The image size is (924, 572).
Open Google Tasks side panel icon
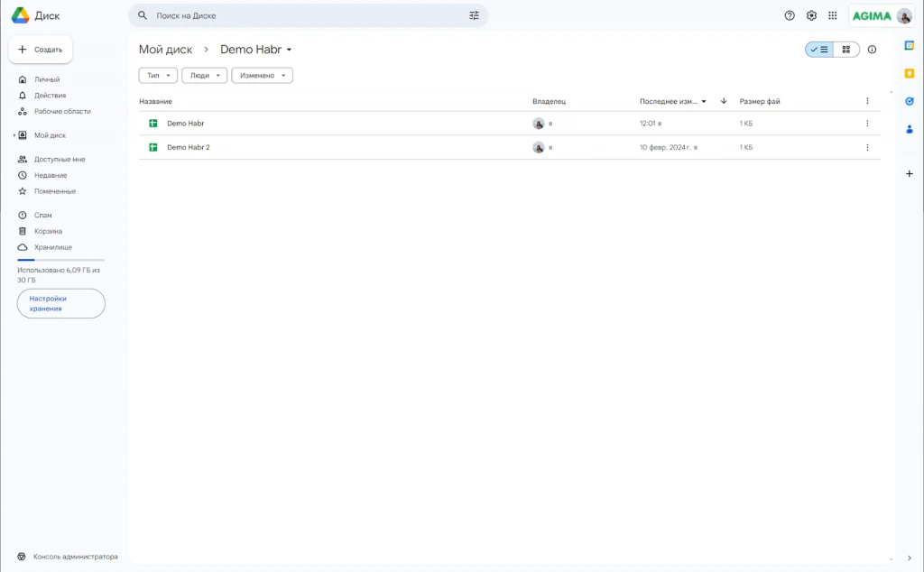point(910,101)
